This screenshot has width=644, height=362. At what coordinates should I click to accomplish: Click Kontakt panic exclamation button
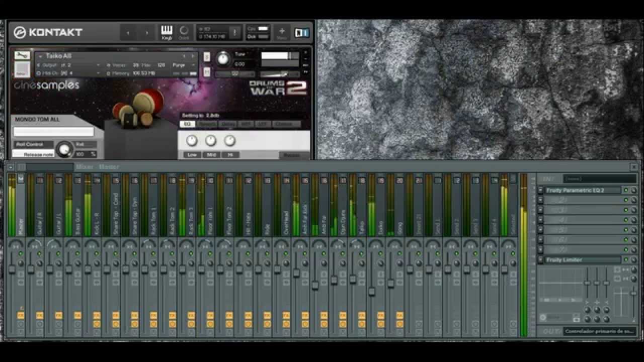tap(234, 33)
